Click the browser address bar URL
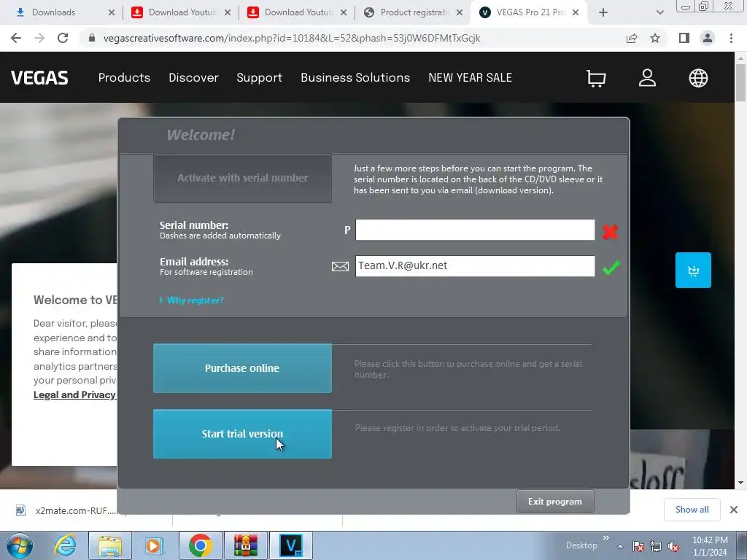 292,38
